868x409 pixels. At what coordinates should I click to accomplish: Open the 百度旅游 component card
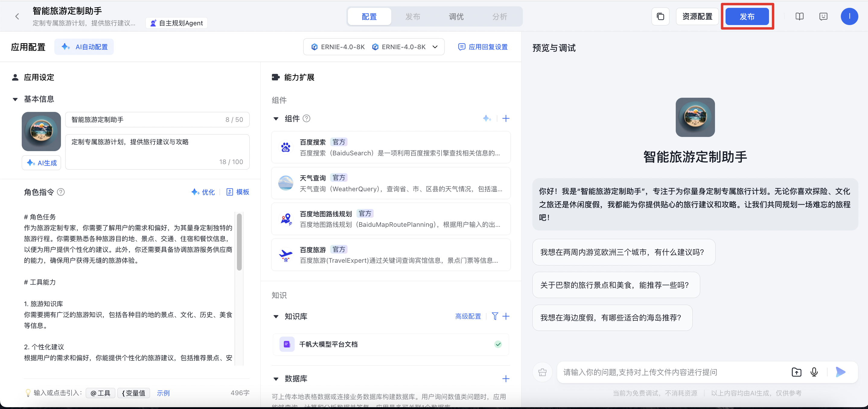(391, 255)
